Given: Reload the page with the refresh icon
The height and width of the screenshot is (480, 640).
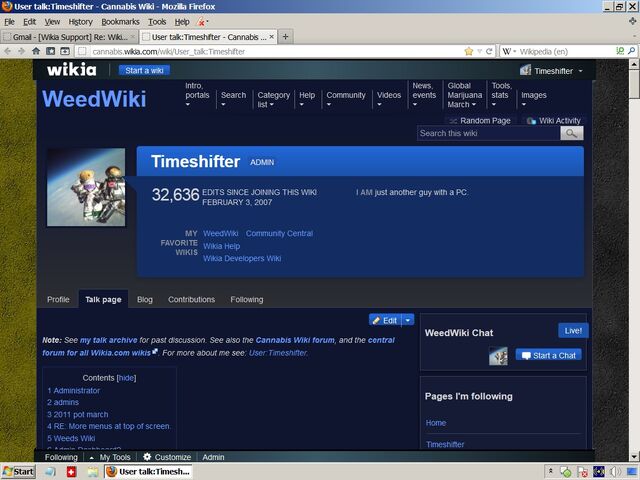Looking at the screenshot, I should point(489,51).
